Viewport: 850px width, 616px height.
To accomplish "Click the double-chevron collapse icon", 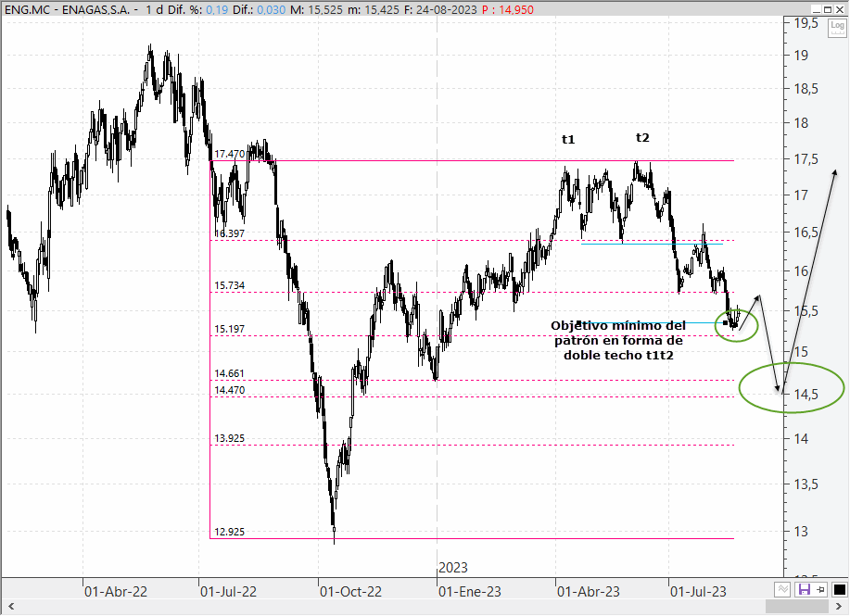I will click(x=781, y=589).
